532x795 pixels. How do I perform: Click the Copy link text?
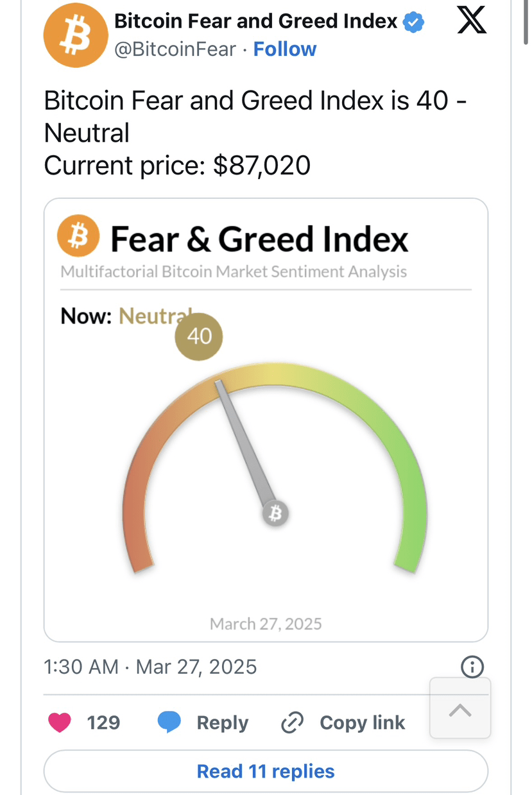(x=362, y=722)
